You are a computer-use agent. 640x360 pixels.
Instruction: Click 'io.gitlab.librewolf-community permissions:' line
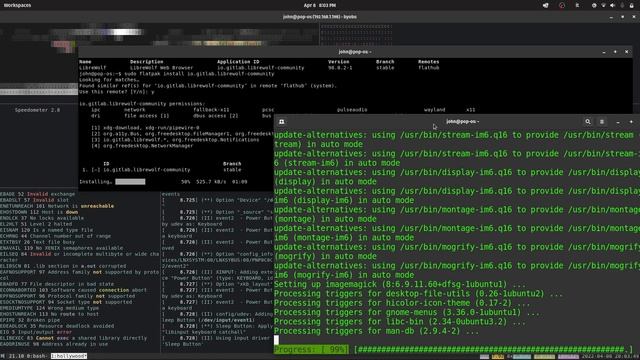[141, 104]
